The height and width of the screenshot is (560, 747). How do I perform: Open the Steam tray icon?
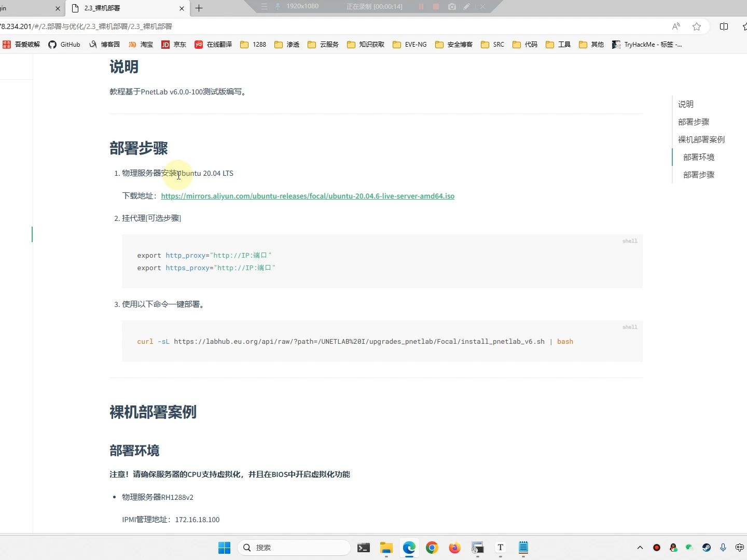point(707,548)
